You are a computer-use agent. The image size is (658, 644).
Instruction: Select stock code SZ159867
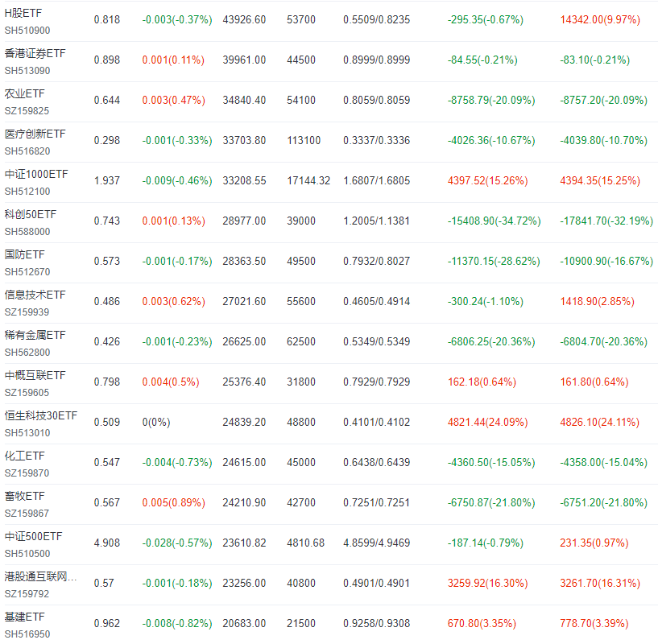coord(27,514)
